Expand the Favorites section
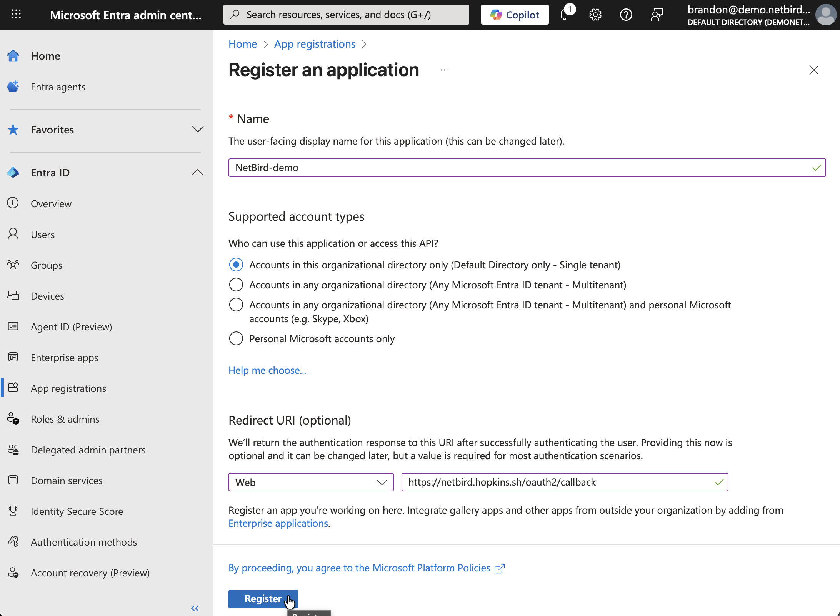The image size is (840, 616). pos(197,130)
